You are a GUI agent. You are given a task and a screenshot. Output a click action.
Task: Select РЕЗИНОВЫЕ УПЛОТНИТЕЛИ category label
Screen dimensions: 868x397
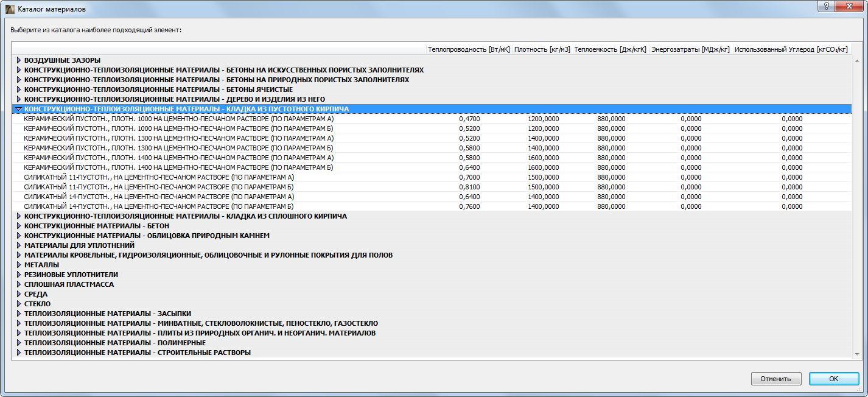coord(71,275)
